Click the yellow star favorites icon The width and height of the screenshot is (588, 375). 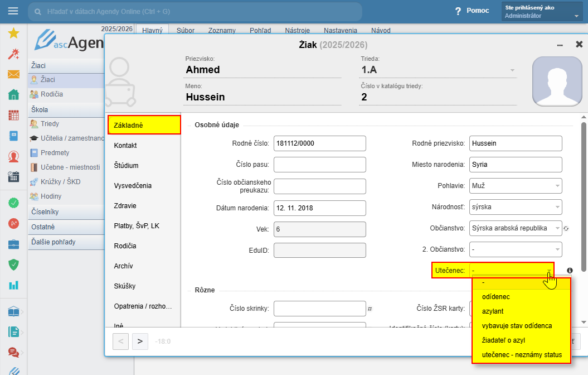[x=13, y=33]
